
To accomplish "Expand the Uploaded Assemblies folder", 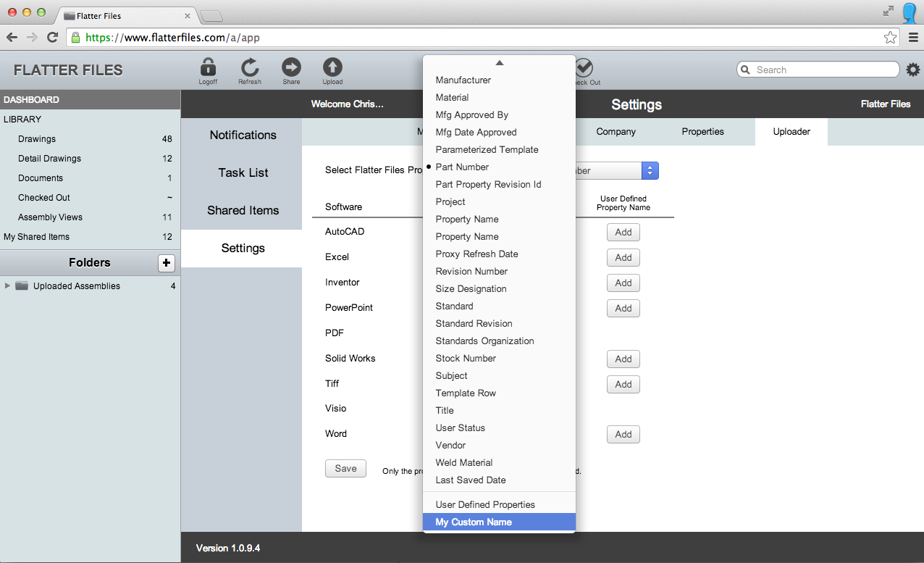I will tap(8, 285).
